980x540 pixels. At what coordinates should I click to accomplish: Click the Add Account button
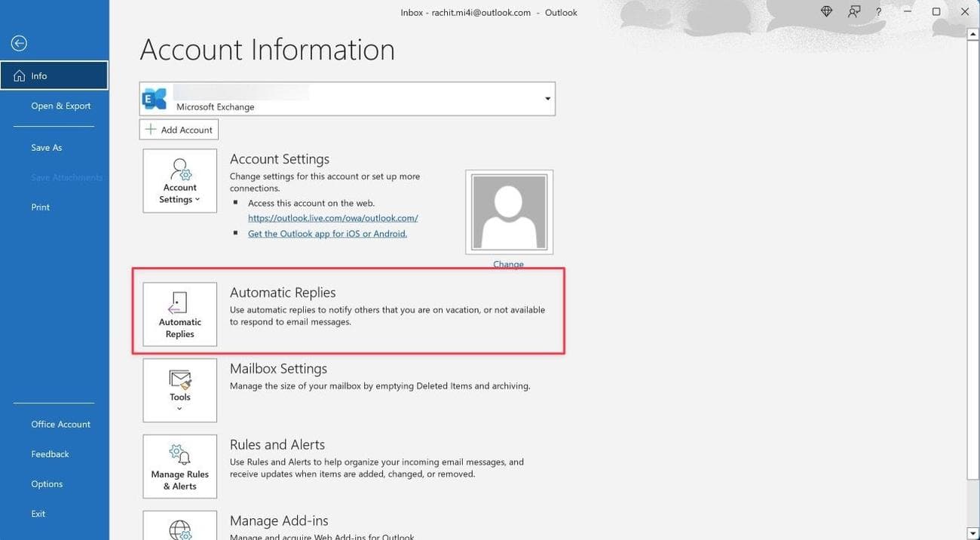tap(179, 130)
